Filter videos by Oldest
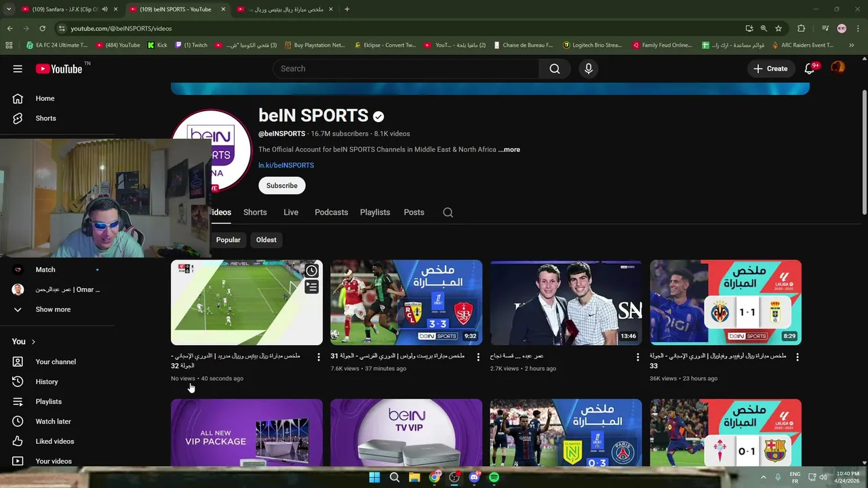 click(266, 240)
